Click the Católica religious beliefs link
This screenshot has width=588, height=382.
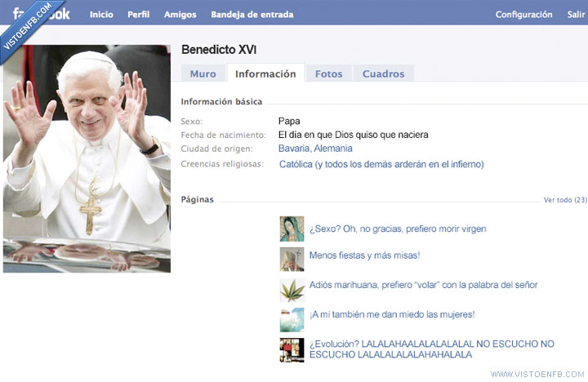click(x=381, y=164)
